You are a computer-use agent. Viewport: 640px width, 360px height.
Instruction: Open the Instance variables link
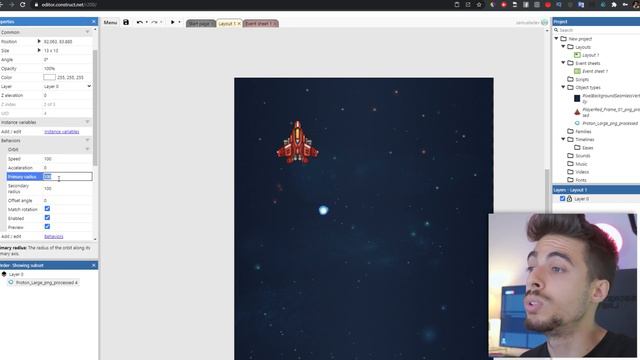coord(62,131)
